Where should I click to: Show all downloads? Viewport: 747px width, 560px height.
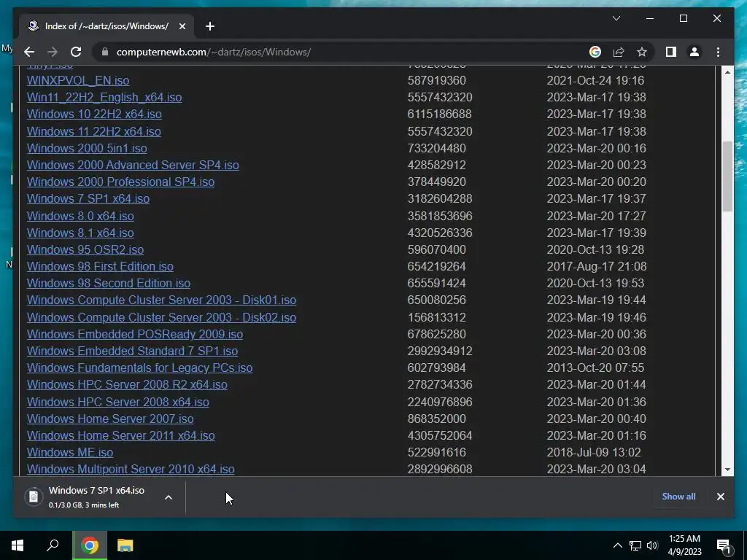point(678,496)
